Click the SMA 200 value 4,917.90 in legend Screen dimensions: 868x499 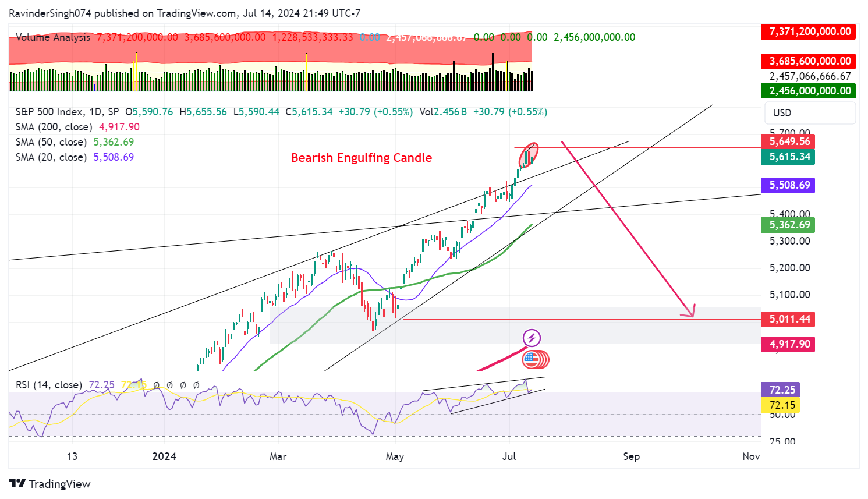[119, 127]
